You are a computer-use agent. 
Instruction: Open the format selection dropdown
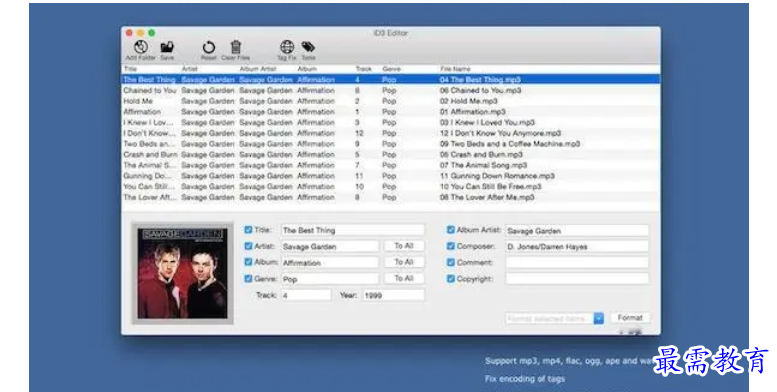tap(599, 318)
